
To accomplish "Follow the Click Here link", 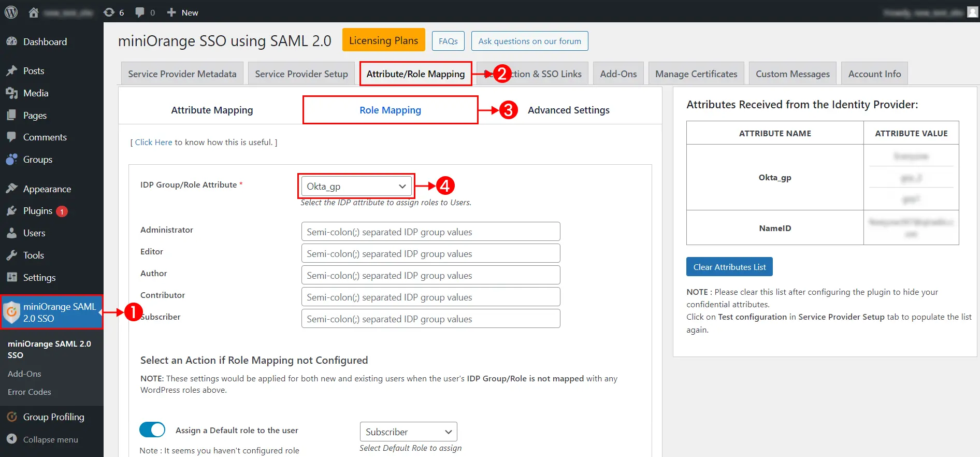I will (x=153, y=142).
